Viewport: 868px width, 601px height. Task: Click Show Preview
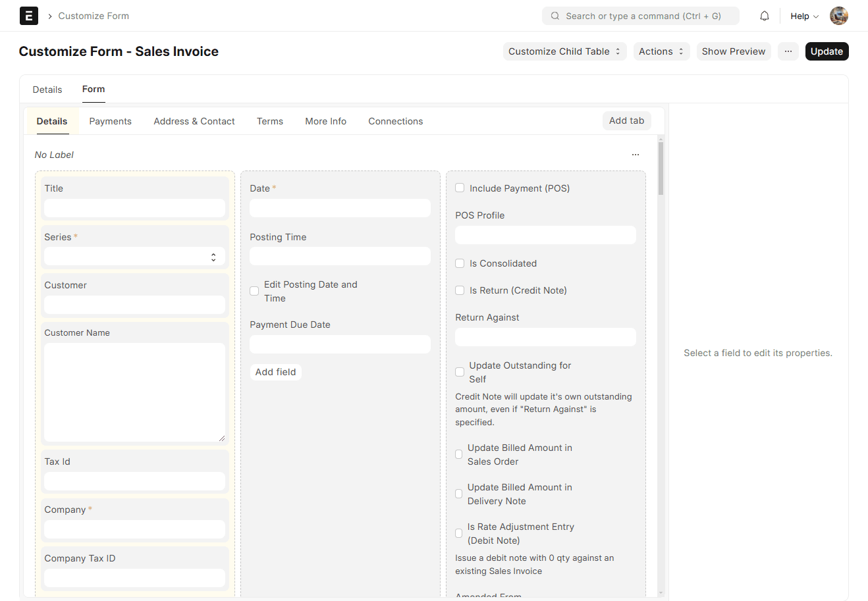tap(734, 51)
